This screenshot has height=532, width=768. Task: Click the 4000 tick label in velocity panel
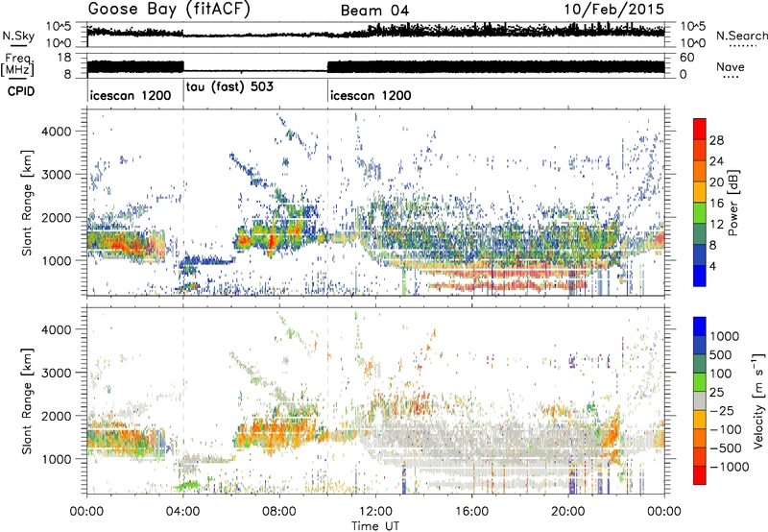pyautogui.click(x=56, y=329)
